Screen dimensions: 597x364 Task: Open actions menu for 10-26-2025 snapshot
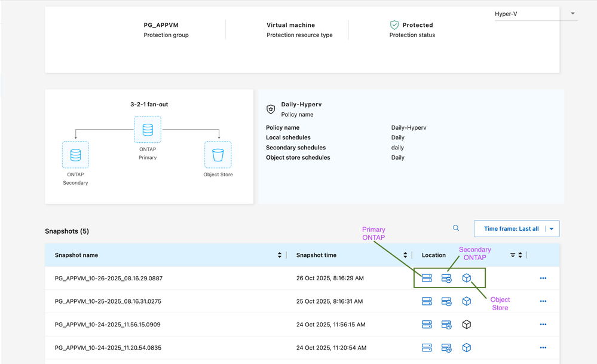point(543,278)
